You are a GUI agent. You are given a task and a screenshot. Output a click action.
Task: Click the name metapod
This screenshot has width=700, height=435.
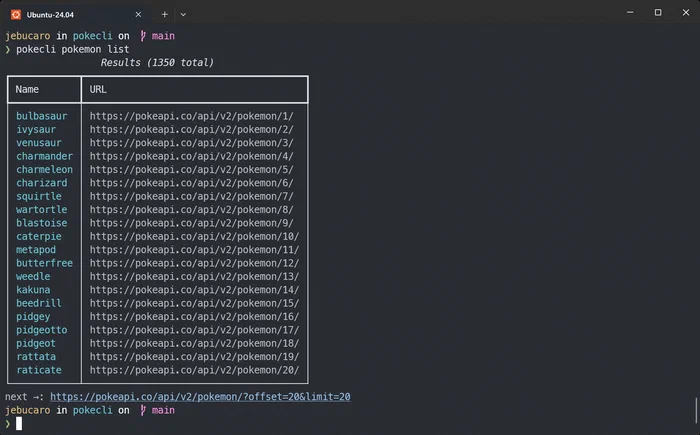(36, 250)
